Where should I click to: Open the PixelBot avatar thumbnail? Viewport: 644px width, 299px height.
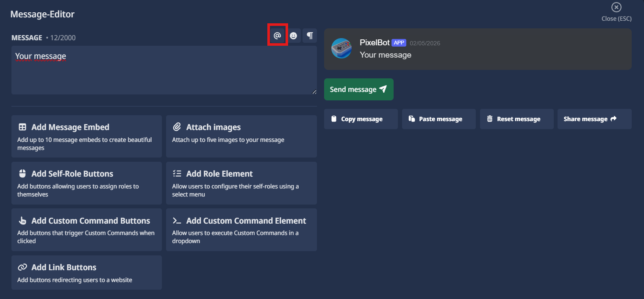pos(341,49)
